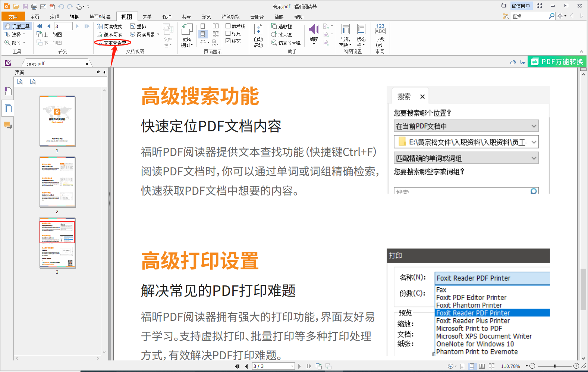Click zoom in plus button in status bar
Screen dimensions: 588x372
(x=576, y=366)
